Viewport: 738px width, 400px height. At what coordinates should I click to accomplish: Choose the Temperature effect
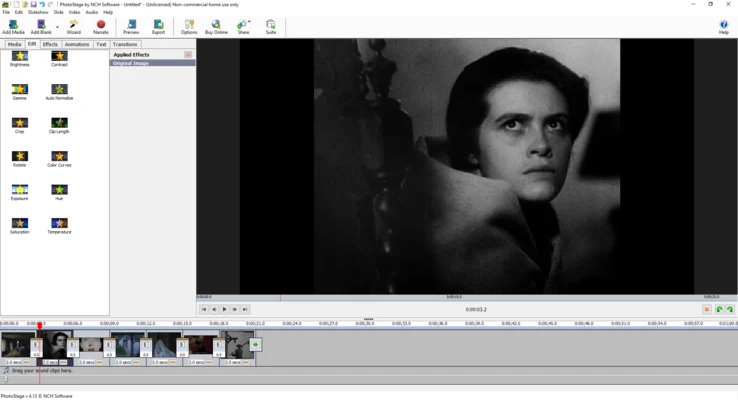[x=59, y=225]
